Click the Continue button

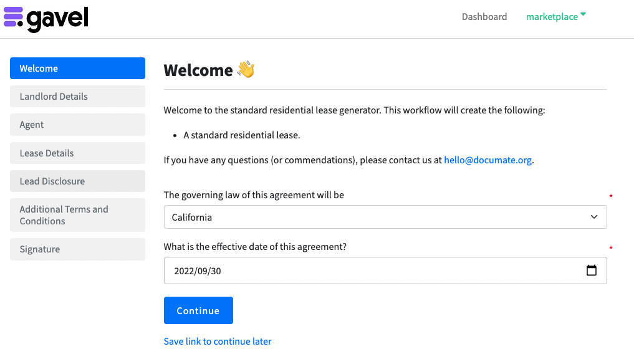[198, 310]
